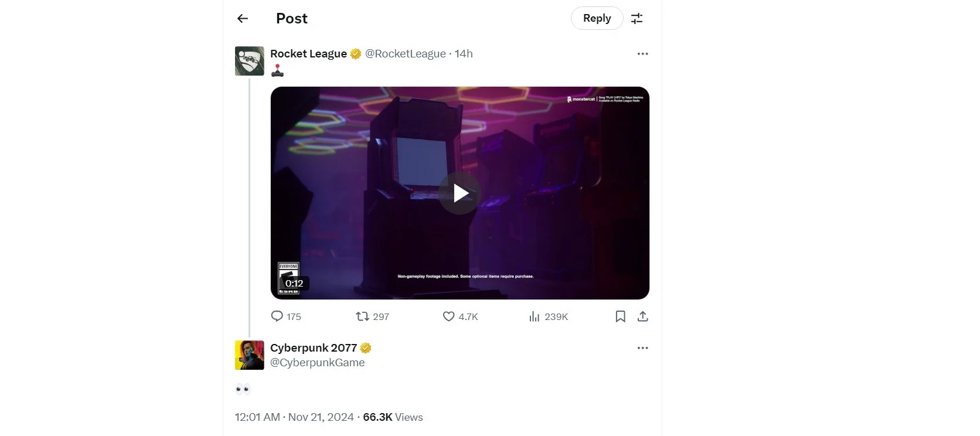Click the Cyberpunk 2077 display name
The height and width of the screenshot is (436, 980).
pos(314,348)
